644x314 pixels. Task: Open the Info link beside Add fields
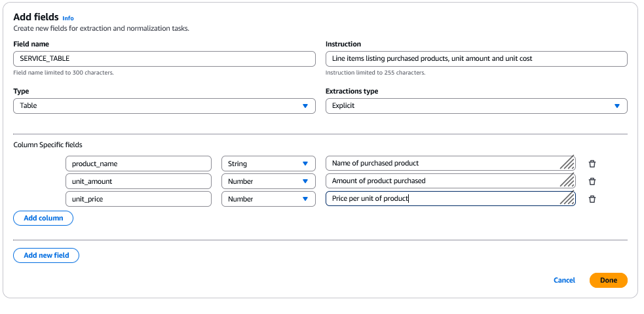tap(68, 18)
